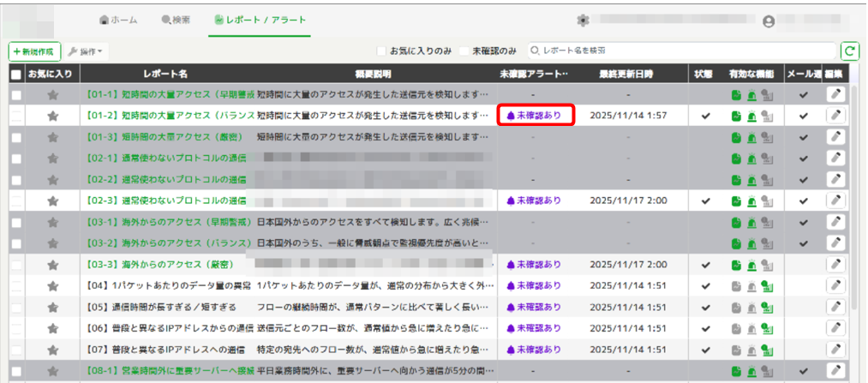Click the alert siren icon in row 【03-1】
The width and height of the screenshot is (868, 383).
pos(751,223)
